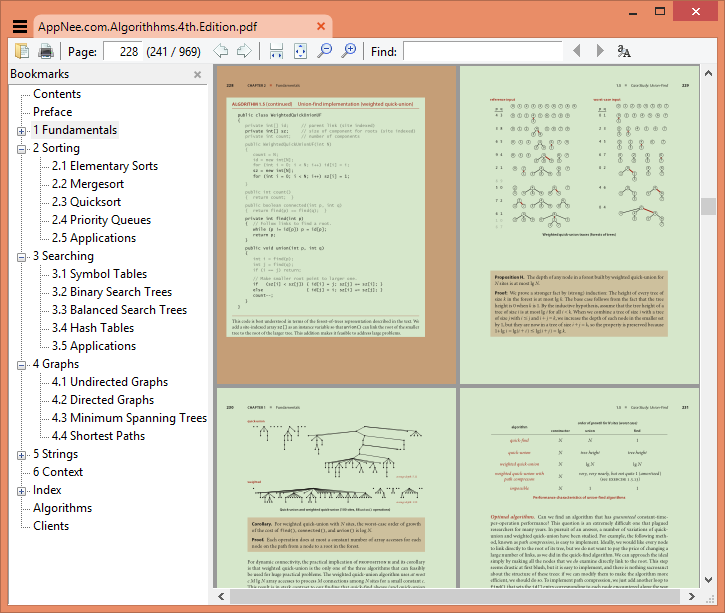
Task: Jump to 4.4 Shortest Paths
Action: click(98, 436)
